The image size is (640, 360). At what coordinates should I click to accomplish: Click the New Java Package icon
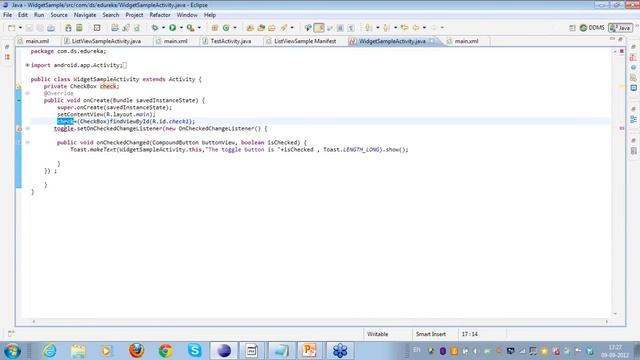[x=215, y=28]
